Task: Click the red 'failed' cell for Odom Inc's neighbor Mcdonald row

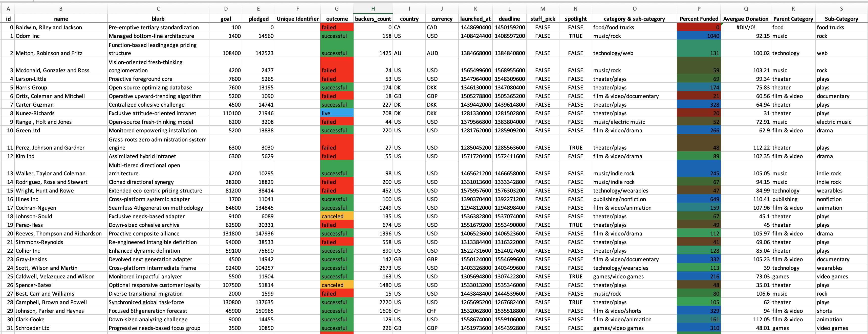Action: coord(336,70)
